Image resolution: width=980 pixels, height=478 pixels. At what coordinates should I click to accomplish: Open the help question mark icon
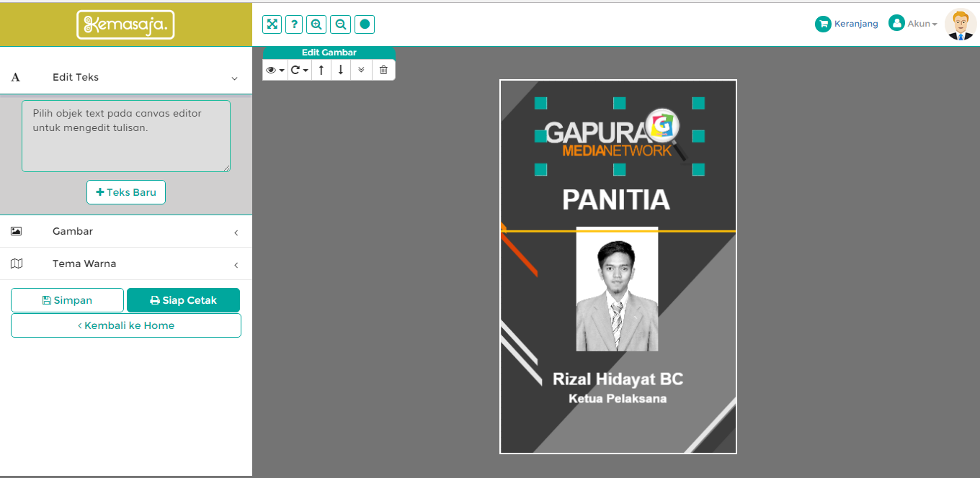(294, 24)
